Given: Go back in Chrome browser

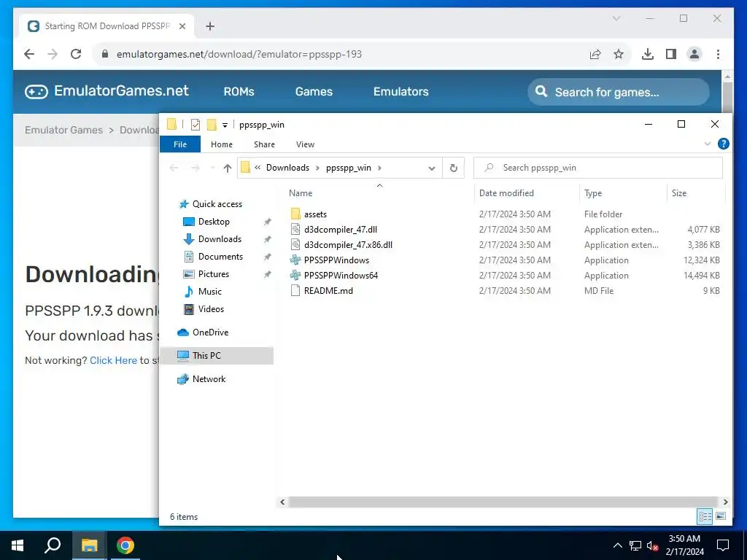Looking at the screenshot, I should (29, 54).
